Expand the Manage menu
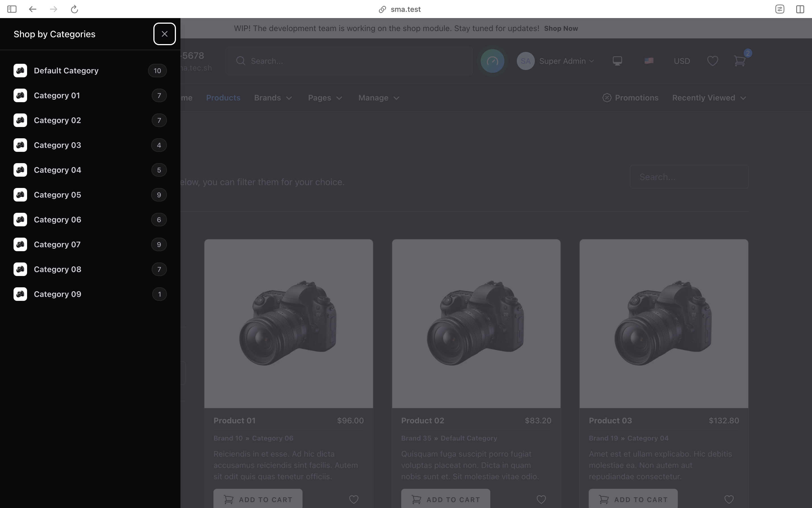The height and width of the screenshot is (508, 812). [x=379, y=98]
